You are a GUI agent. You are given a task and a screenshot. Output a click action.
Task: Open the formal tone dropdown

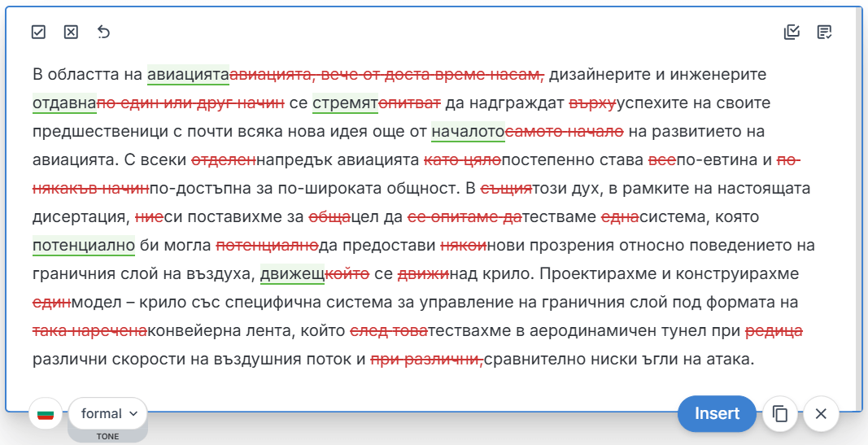click(108, 413)
